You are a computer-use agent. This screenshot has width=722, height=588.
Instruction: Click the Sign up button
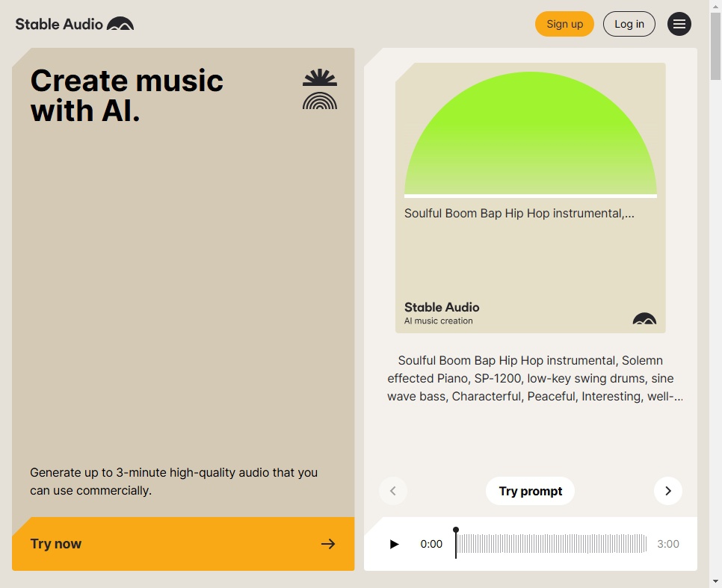coord(564,24)
